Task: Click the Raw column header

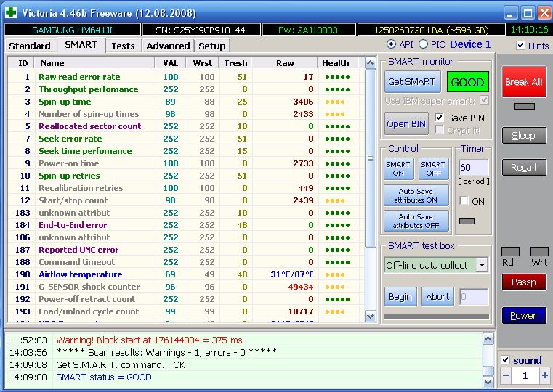Action: click(x=285, y=63)
